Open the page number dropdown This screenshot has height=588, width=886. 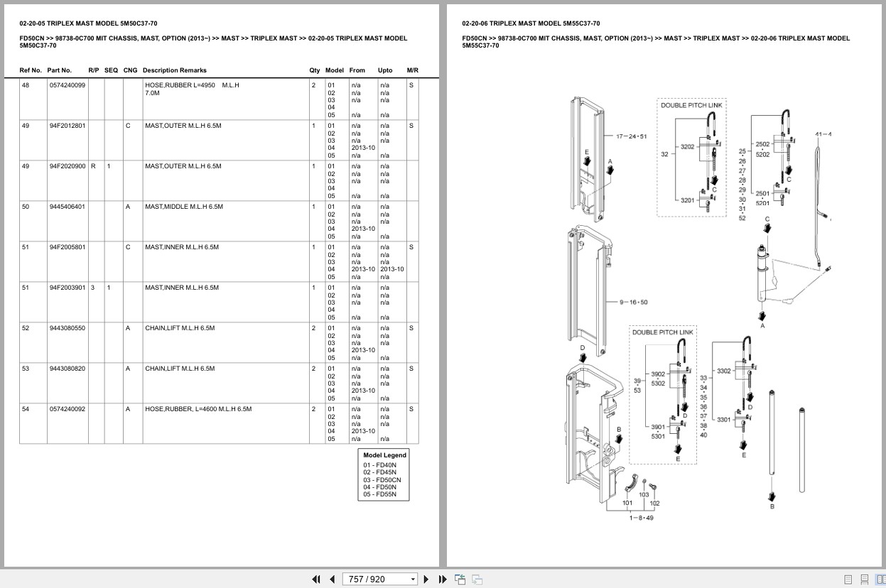(x=413, y=579)
